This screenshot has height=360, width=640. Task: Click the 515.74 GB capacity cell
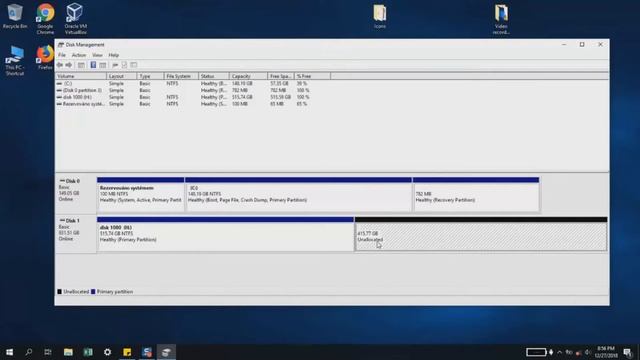click(242, 97)
